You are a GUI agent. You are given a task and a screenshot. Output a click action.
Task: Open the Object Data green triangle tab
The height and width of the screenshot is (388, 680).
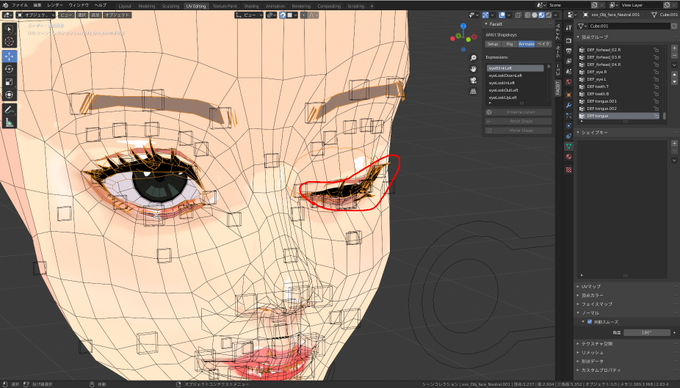click(569, 147)
